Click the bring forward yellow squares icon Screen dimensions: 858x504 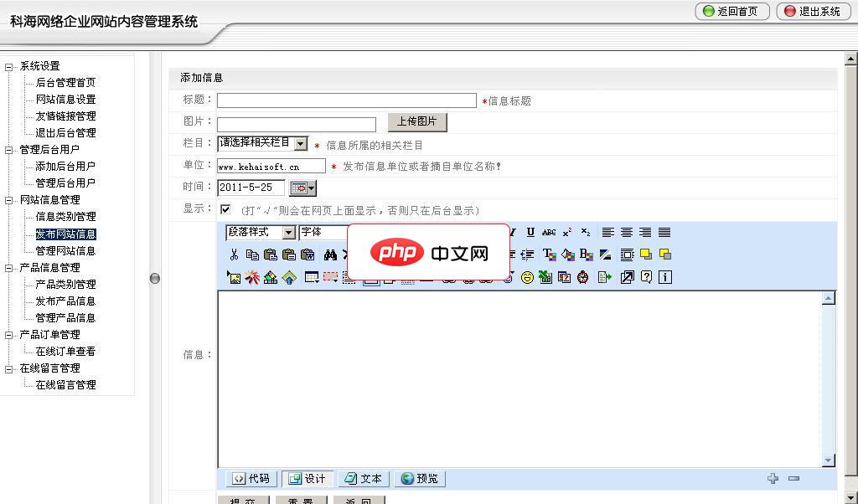[646, 255]
